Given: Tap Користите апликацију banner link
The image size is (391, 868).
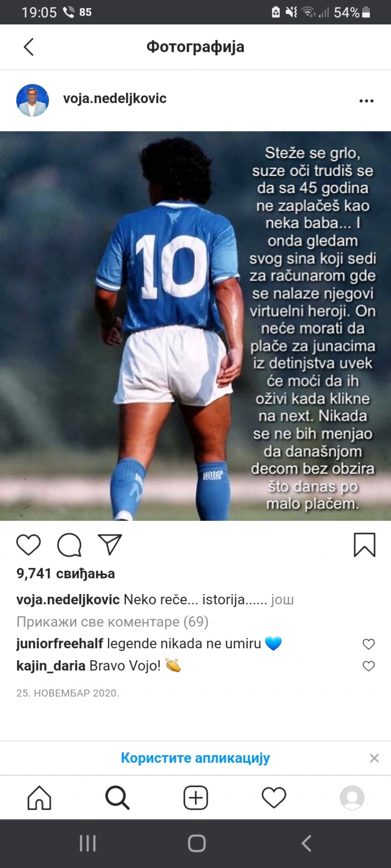Looking at the screenshot, I should pyautogui.click(x=195, y=758).
